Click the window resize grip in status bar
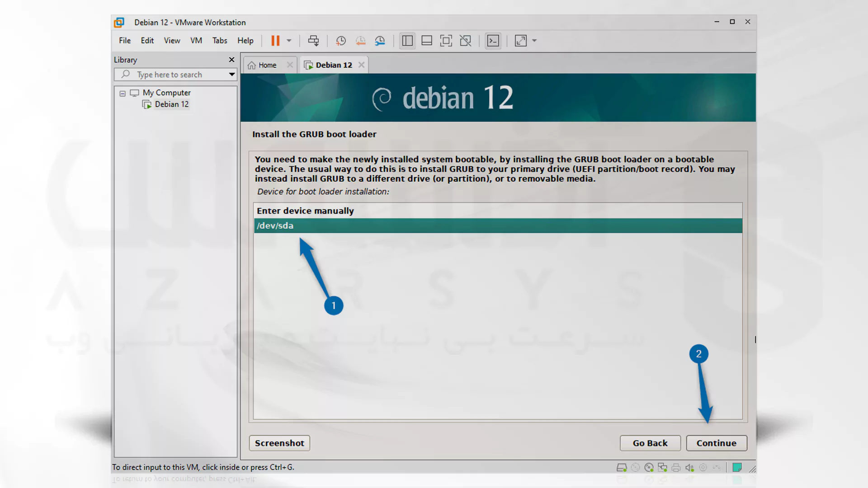Screen dimensions: 868x488 pos(752,469)
